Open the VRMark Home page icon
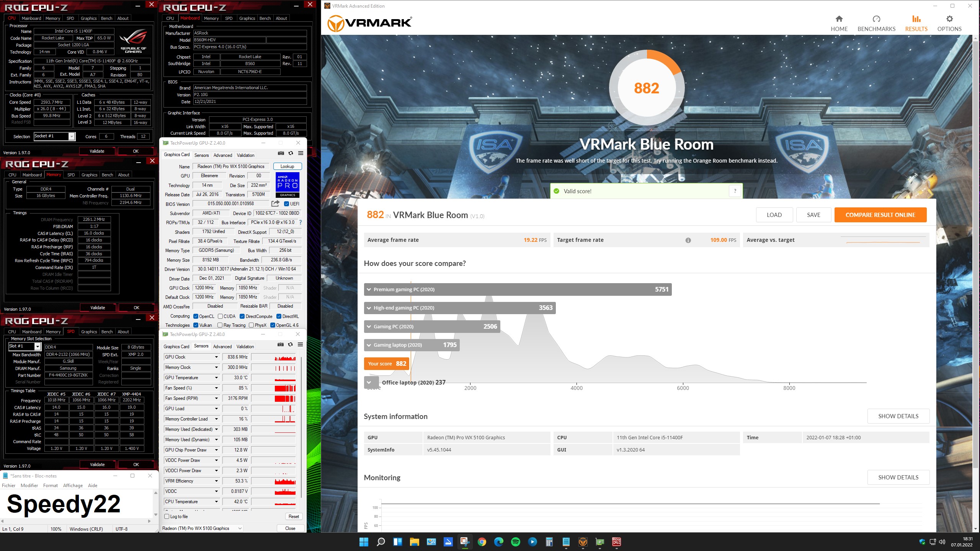Screen dimensions: 980x551 tap(839, 19)
